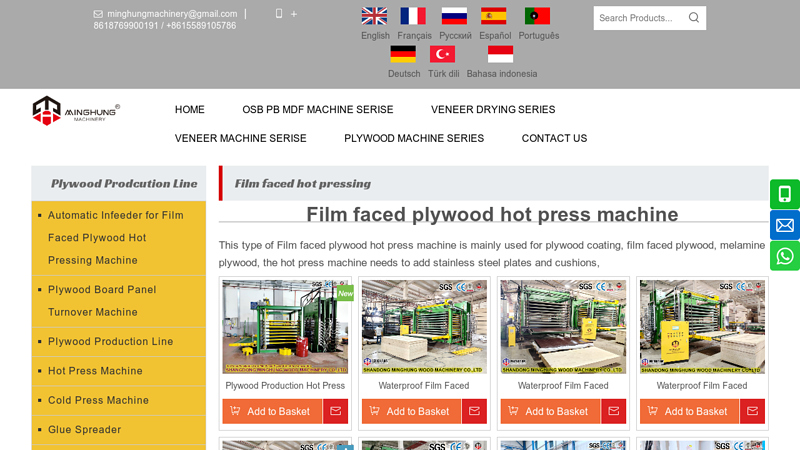Send inquiry for Plywood Production Hot Press

tap(335, 411)
